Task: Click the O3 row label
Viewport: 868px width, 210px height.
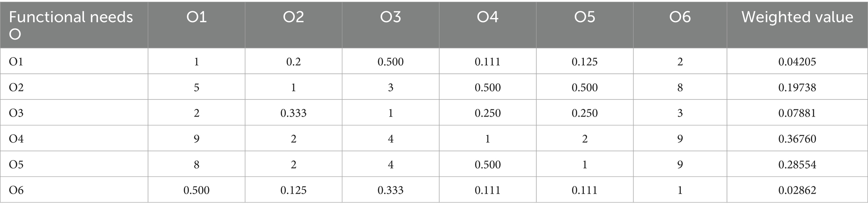Action: pos(16,113)
